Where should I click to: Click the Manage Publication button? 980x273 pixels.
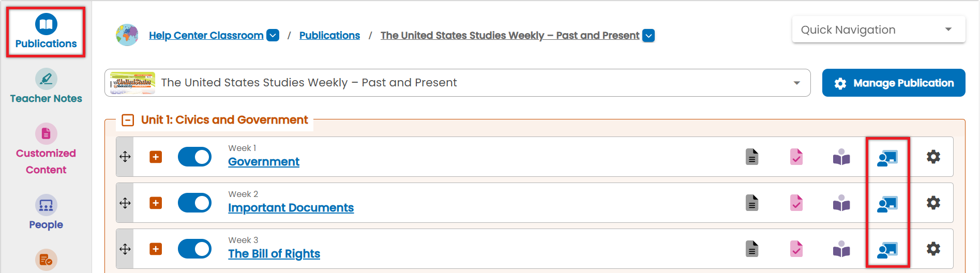click(x=894, y=83)
